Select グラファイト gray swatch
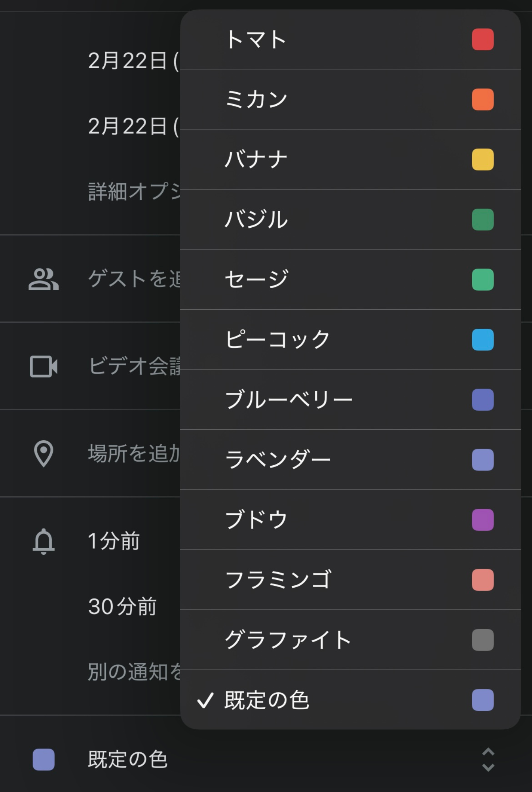The image size is (532, 792). point(483,640)
